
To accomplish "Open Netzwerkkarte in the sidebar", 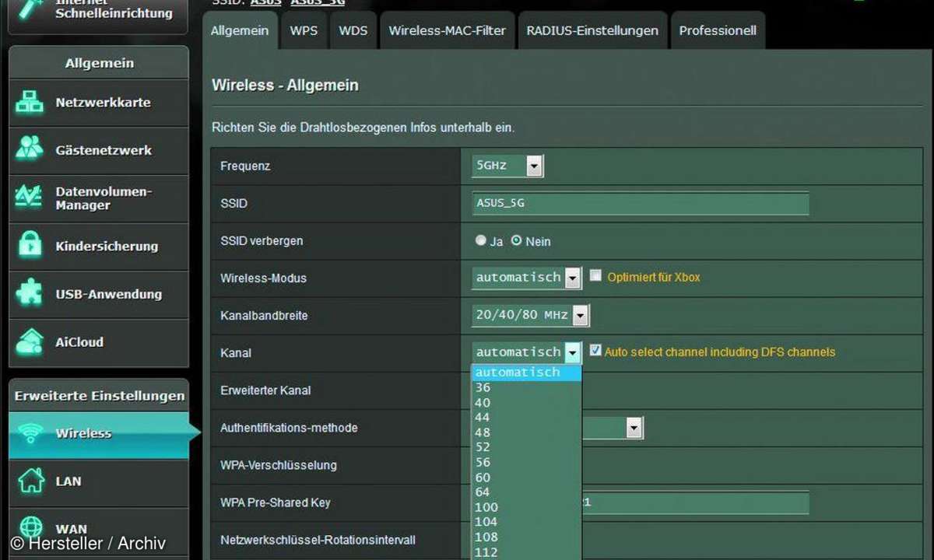I will [99, 103].
